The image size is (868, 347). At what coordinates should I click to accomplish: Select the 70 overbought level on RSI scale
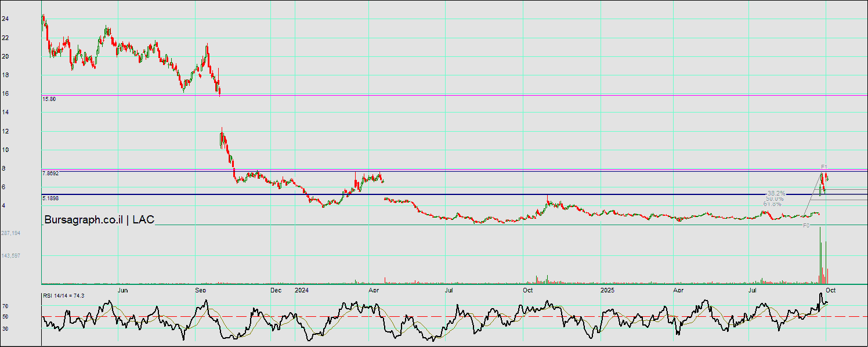coord(5,306)
